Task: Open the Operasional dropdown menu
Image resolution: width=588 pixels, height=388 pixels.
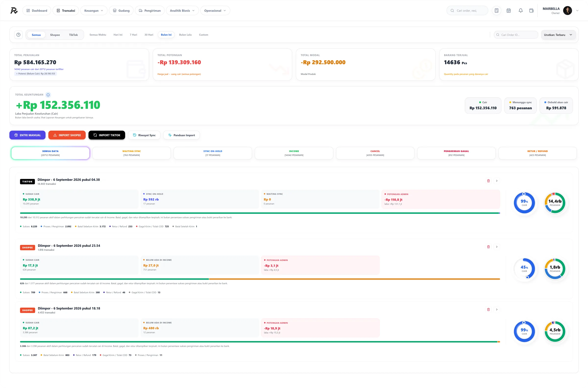Action: (215, 11)
